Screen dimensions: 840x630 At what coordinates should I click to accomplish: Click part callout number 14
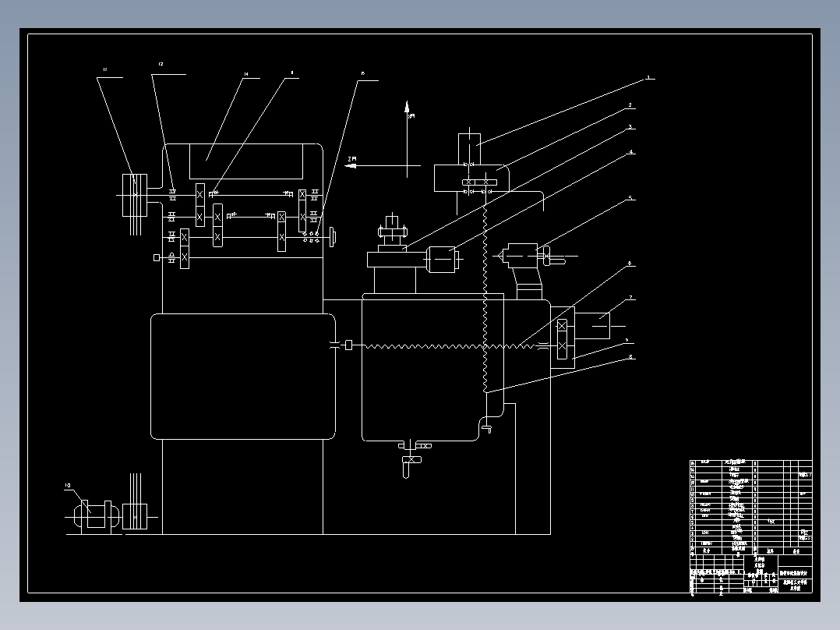click(246, 74)
